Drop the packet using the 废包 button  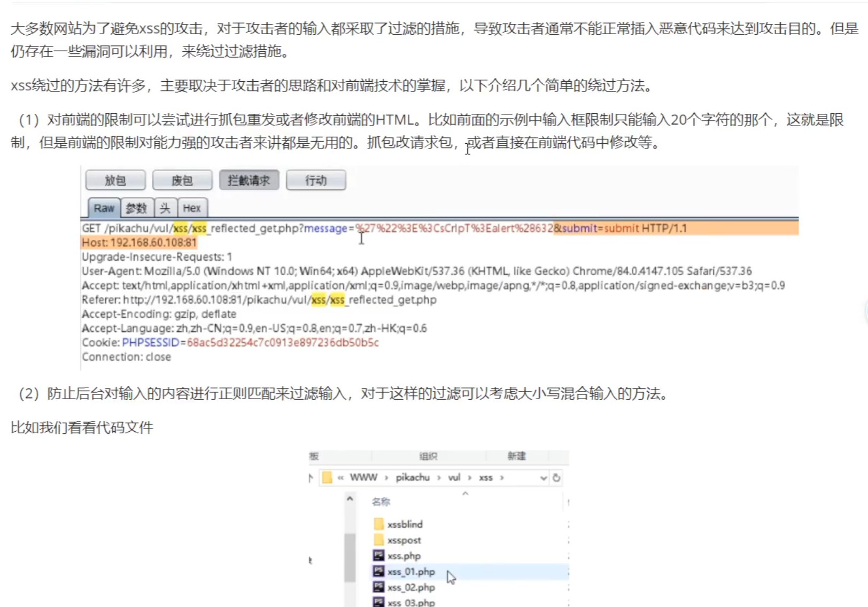pyautogui.click(x=182, y=180)
